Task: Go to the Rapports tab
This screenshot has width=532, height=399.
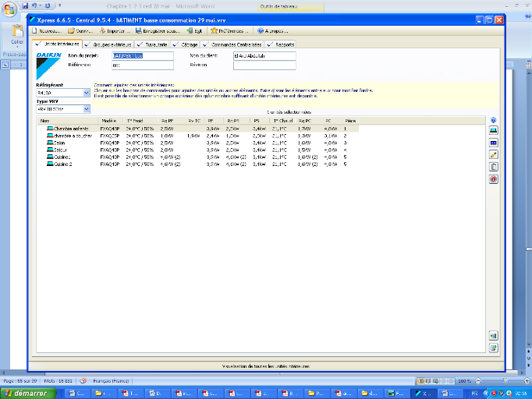Action: pyautogui.click(x=285, y=44)
